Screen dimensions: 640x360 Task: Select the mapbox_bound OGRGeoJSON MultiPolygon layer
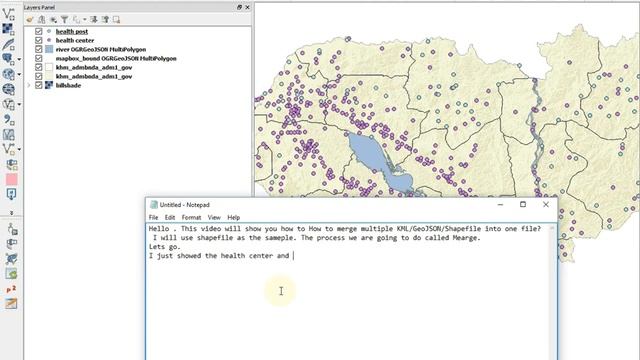[x=116, y=58]
